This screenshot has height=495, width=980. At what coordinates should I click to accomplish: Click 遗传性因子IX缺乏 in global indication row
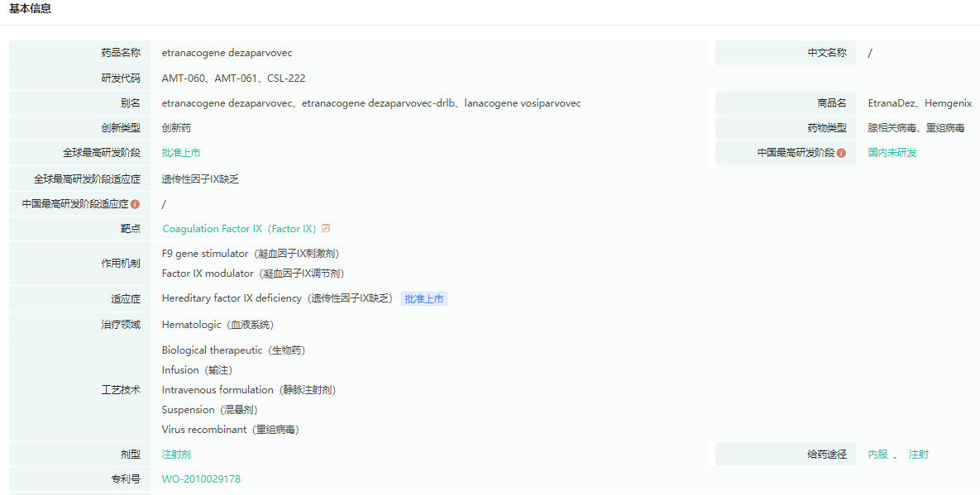(200, 179)
